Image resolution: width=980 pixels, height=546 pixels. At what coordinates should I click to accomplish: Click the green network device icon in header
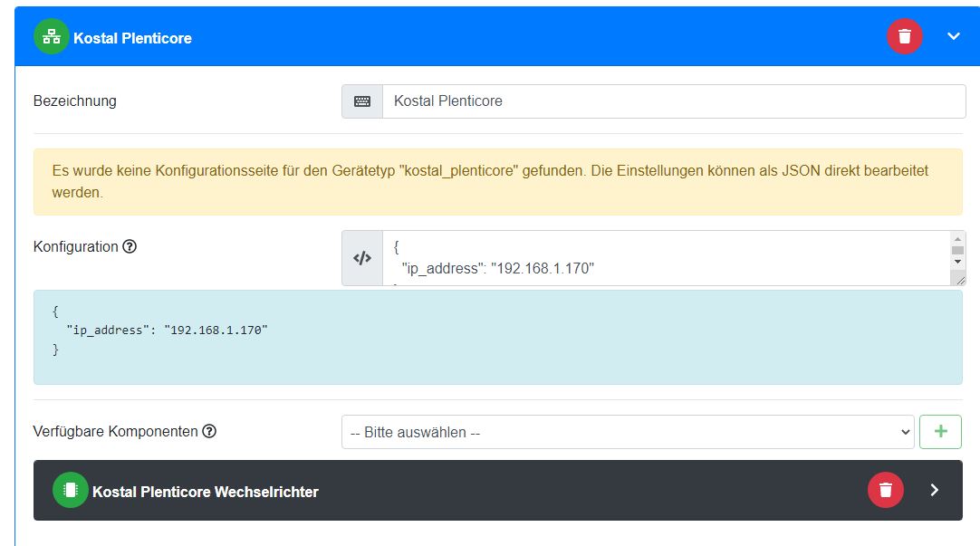52,37
